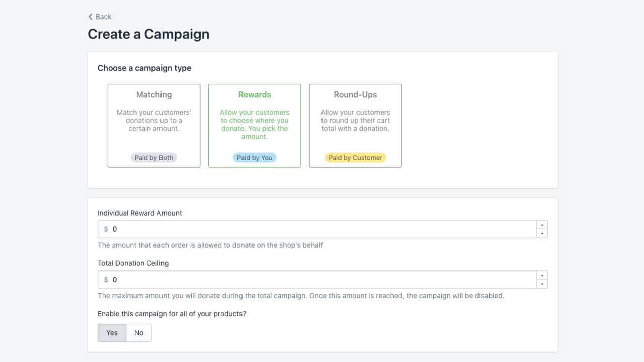Viewport: 644px width, 362px height.
Task: Select the Round-Ups campaign type card
Action: pyautogui.click(x=355, y=126)
